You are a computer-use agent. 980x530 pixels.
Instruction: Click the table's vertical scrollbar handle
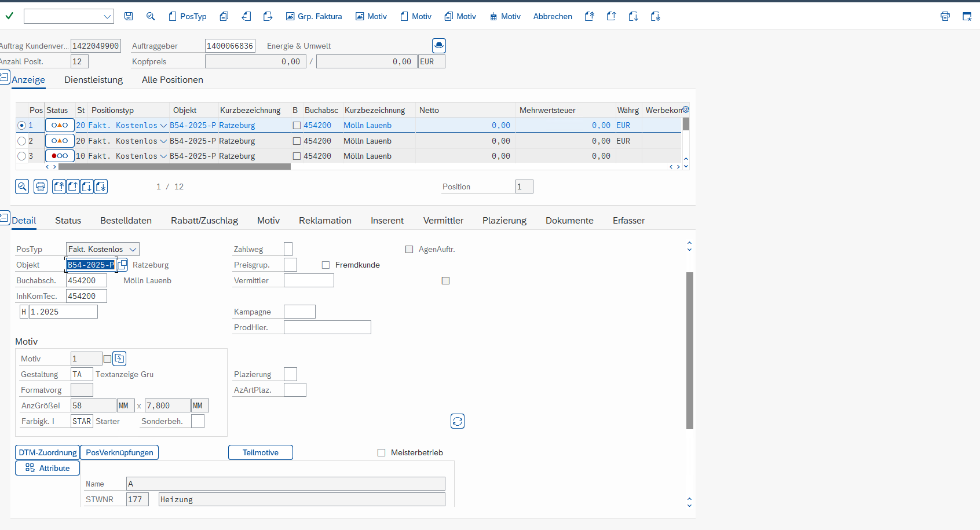coord(686,124)
